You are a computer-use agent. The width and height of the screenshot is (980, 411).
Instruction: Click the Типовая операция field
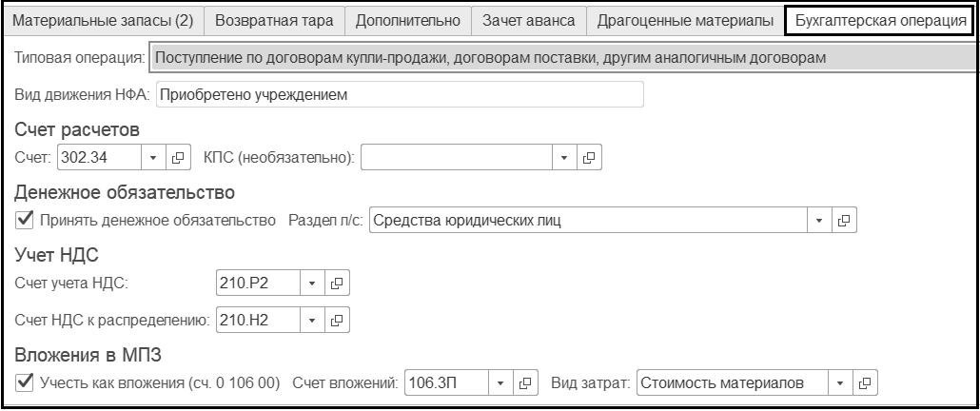point(561,58)
